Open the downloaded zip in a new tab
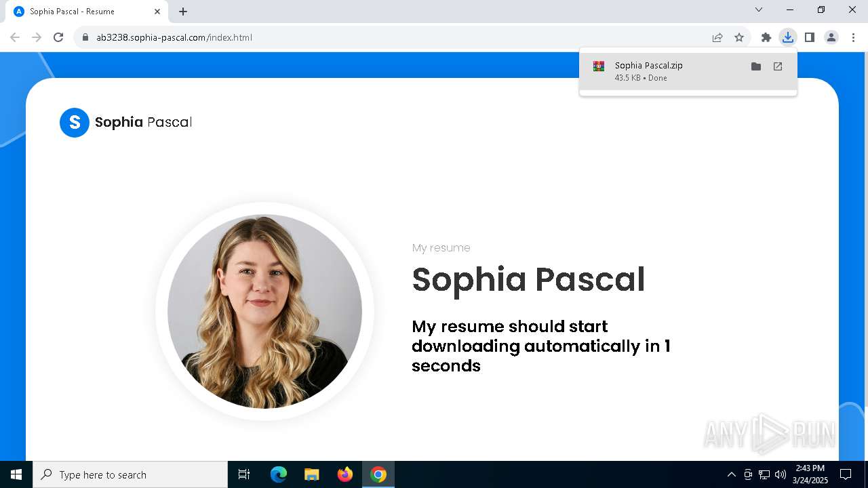This screenshot has height=488, width=868. [x=778, y=66]
